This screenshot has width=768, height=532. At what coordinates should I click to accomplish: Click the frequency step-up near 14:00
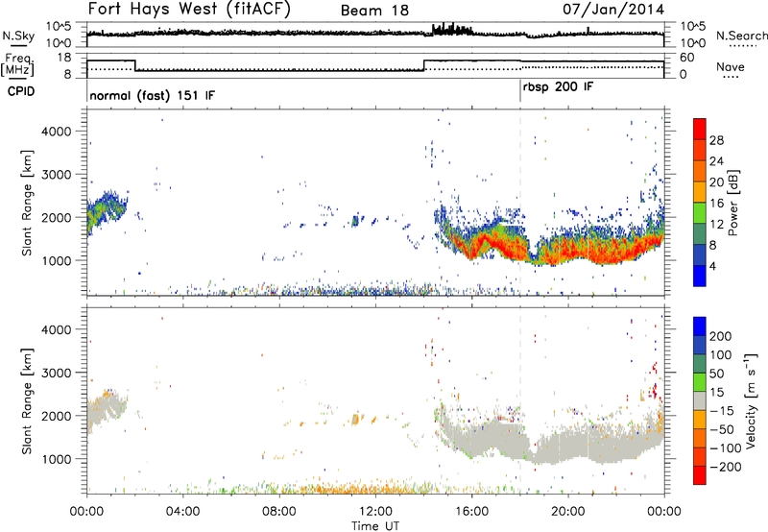pyautogui.click(x=424, y=65)
